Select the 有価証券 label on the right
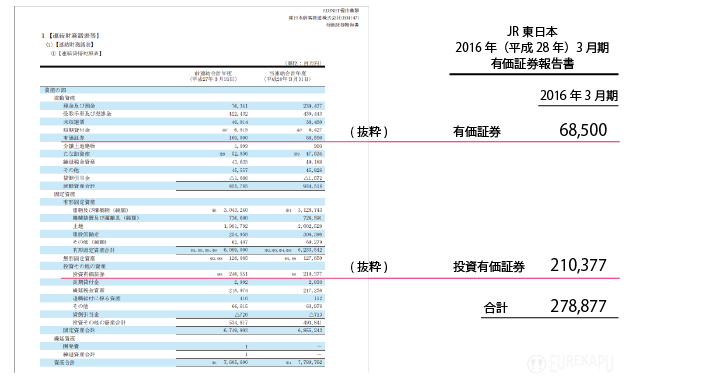The image size is (728, 380). (x=477, y=132)
